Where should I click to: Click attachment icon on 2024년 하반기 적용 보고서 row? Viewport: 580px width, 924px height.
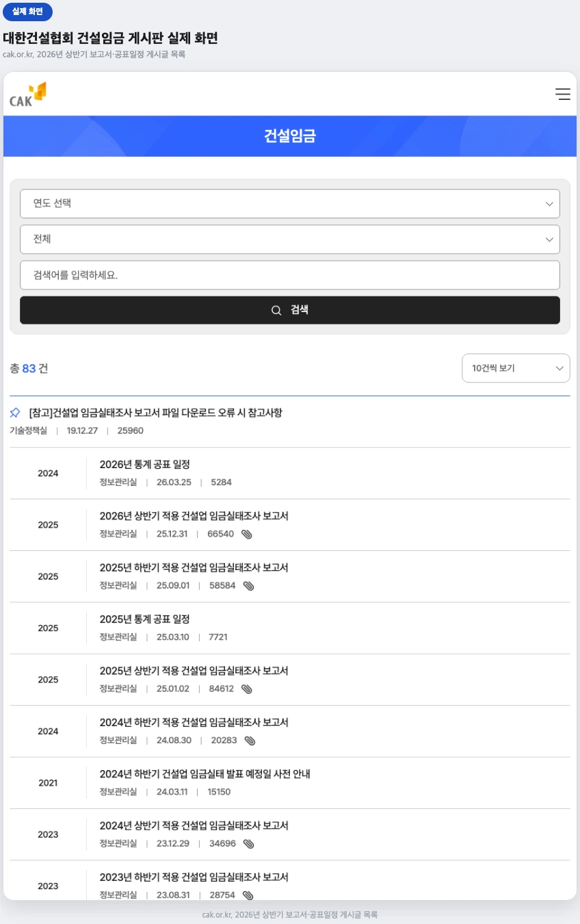[250, 741]
